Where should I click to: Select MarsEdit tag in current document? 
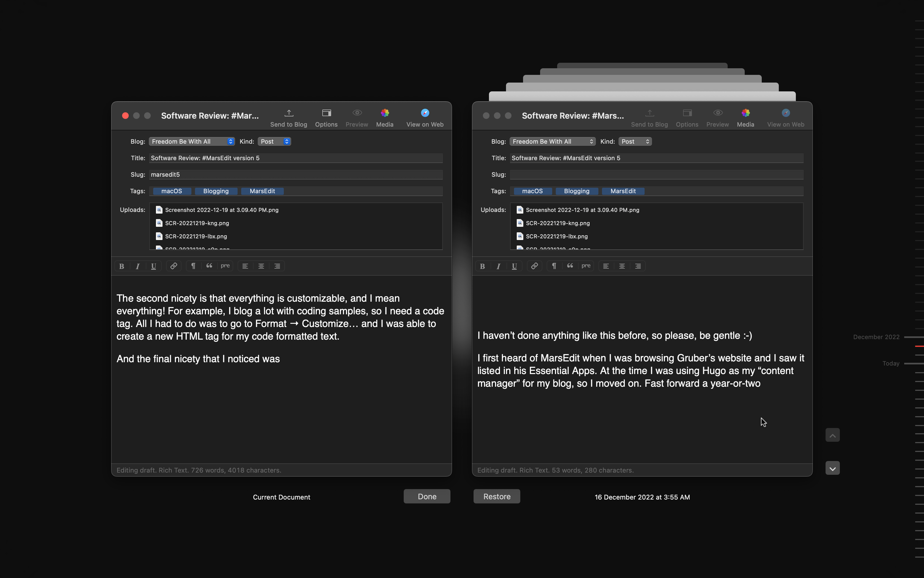coord(262,191)
